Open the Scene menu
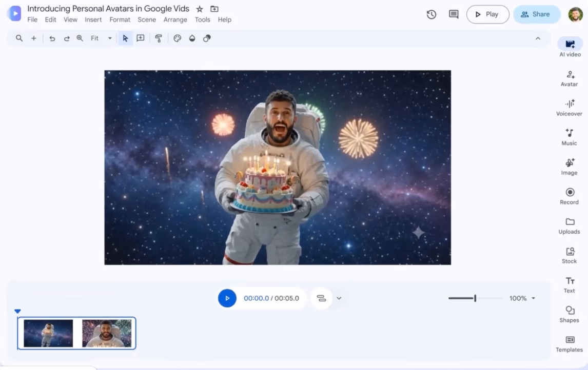 tap(147, 19)
